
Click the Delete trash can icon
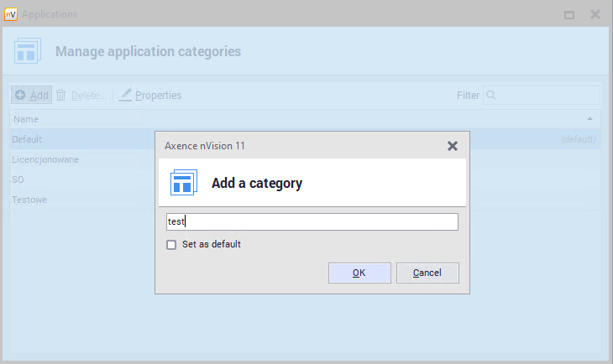(61, 96)
